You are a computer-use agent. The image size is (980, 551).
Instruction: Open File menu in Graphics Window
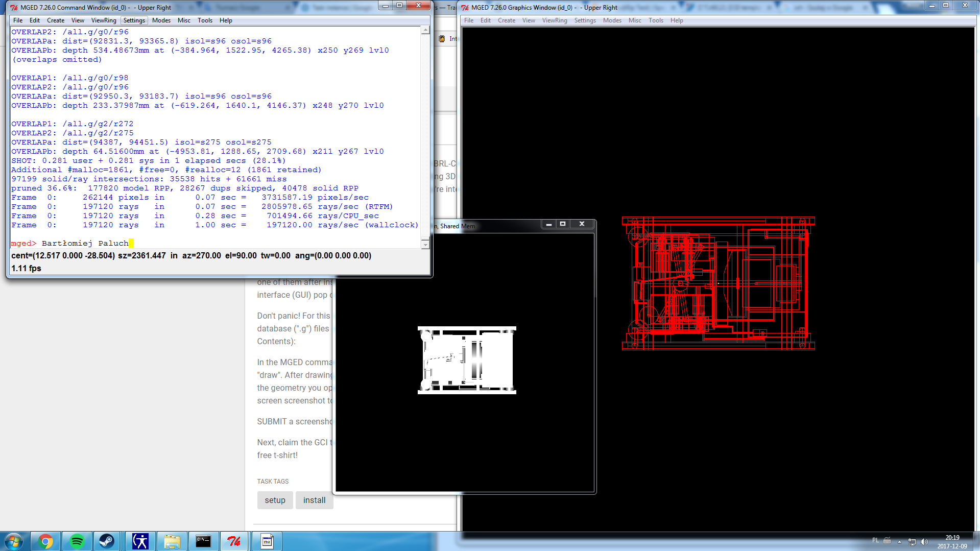[x=469, y=20]
